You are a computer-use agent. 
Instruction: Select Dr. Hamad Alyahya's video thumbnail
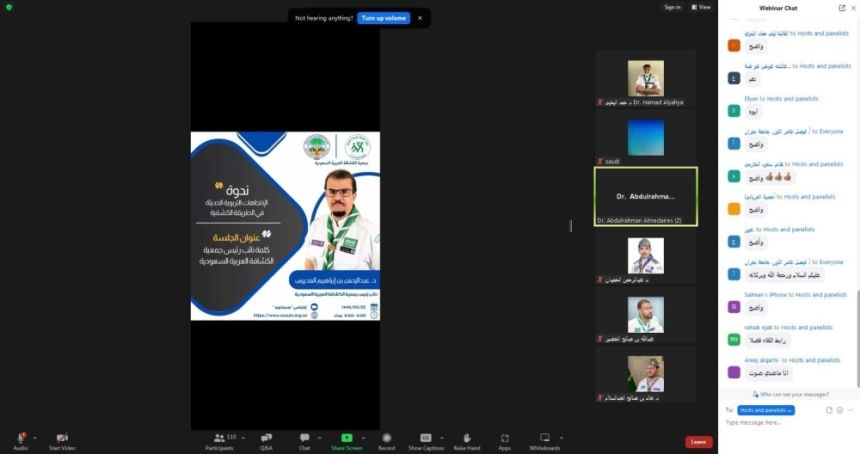pyautogui.click(x=646, y=78)
